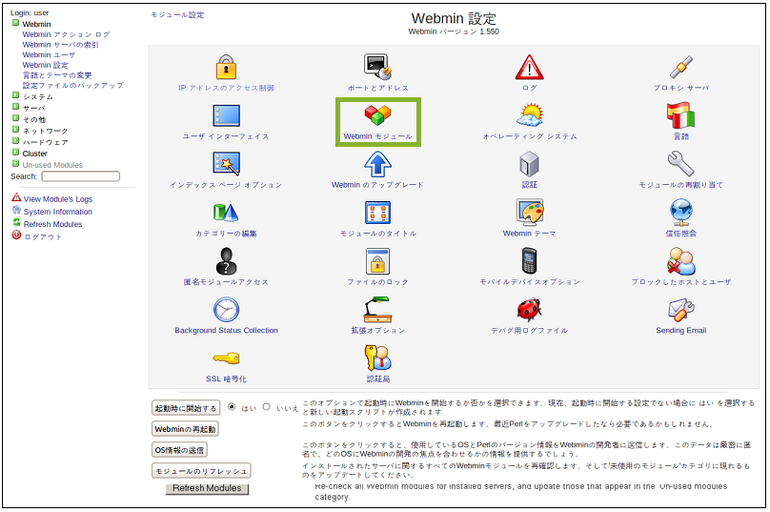Collapse the Webmin category in sidebar
770x512 pixels.
click(16, 23)
